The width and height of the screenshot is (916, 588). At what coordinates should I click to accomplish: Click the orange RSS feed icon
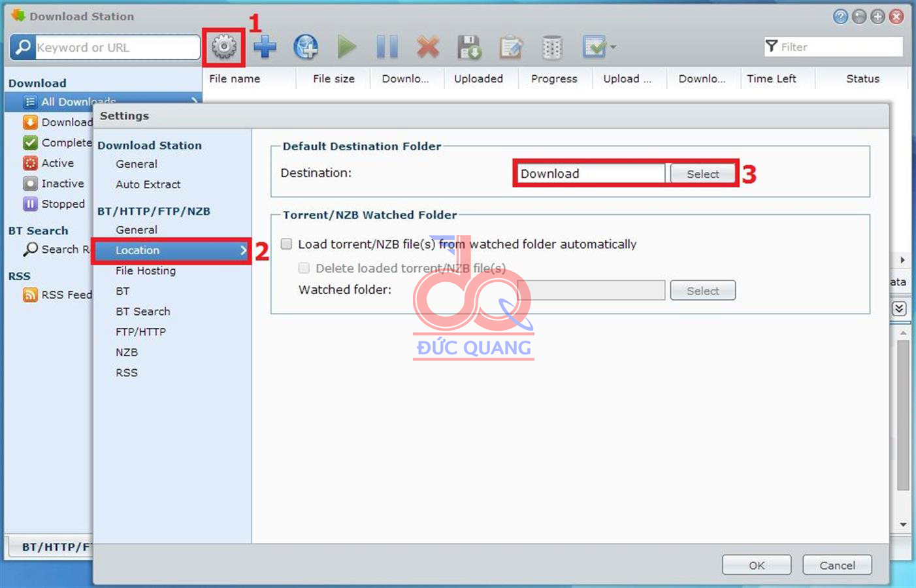tap(30, 295)
